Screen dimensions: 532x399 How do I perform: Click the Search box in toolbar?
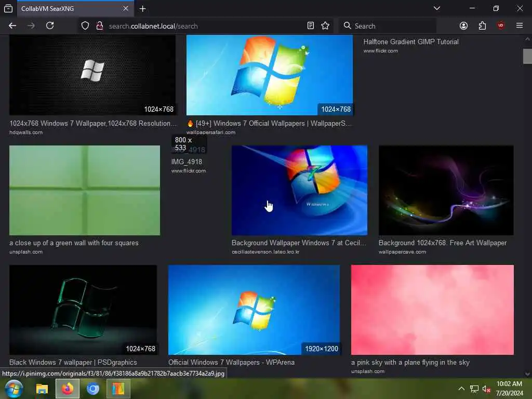click(x=388, y=26)
